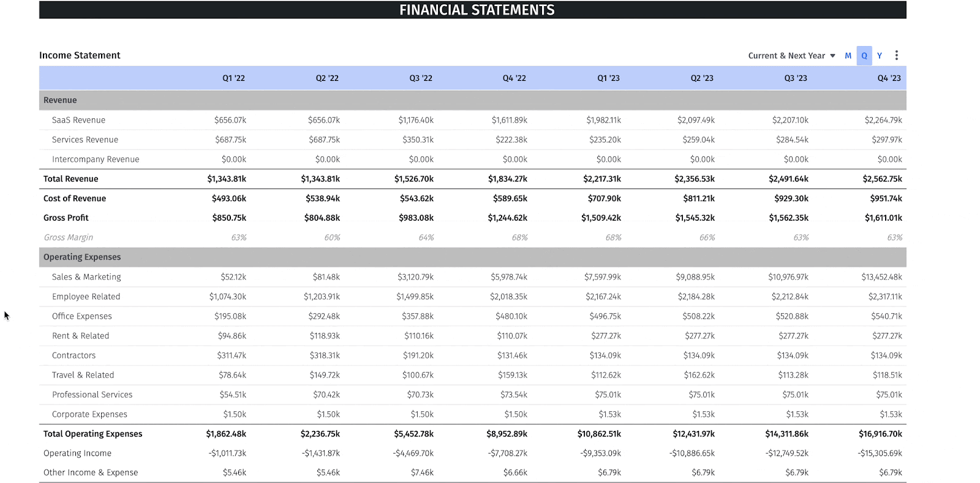The image size is (980, 483).
Task: Click Total Operating Expenses value $8,952.89k
Action: pyautogui.click(x=507, y=434)
